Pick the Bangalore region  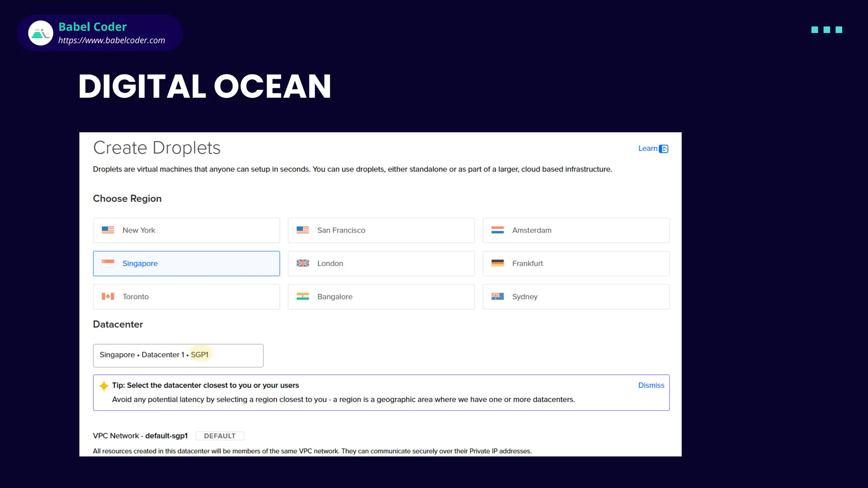pos(381,297)
